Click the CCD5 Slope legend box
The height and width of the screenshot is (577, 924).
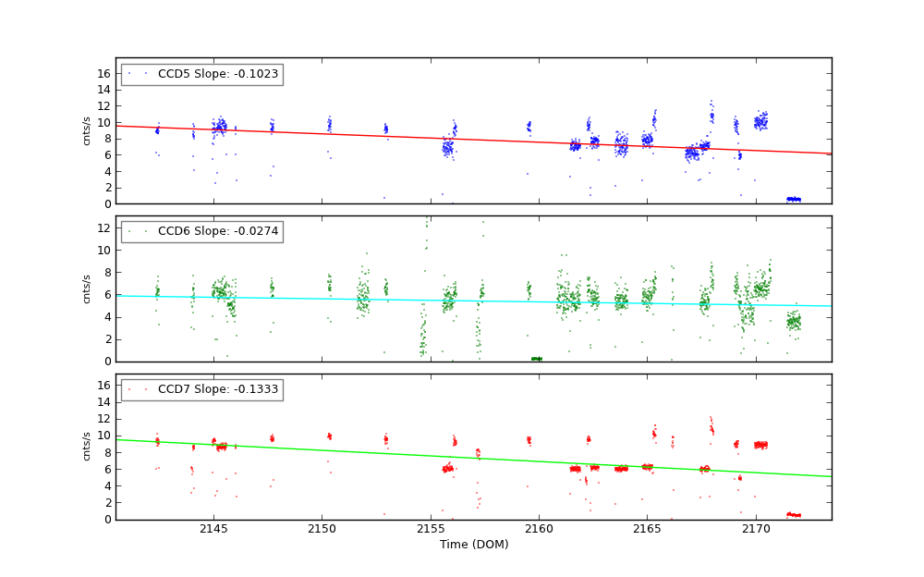201,75
